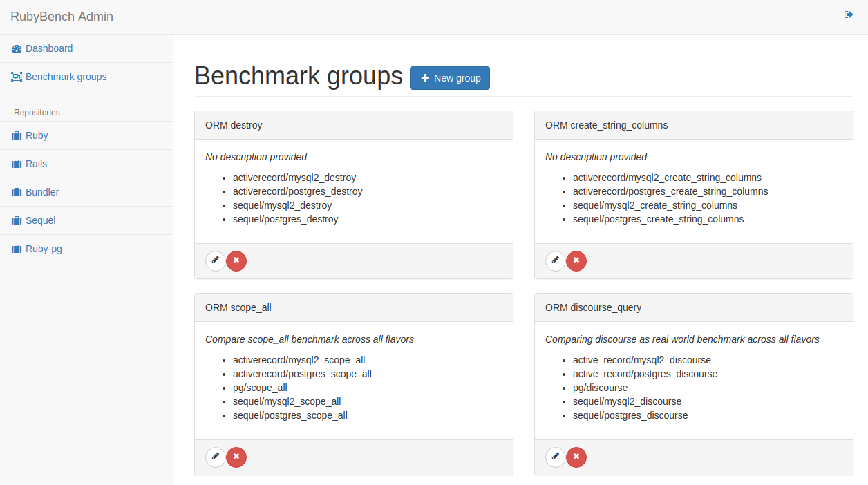Select the Sequel repository
Viewport: 868px width, 485px height.
(40, 220)
